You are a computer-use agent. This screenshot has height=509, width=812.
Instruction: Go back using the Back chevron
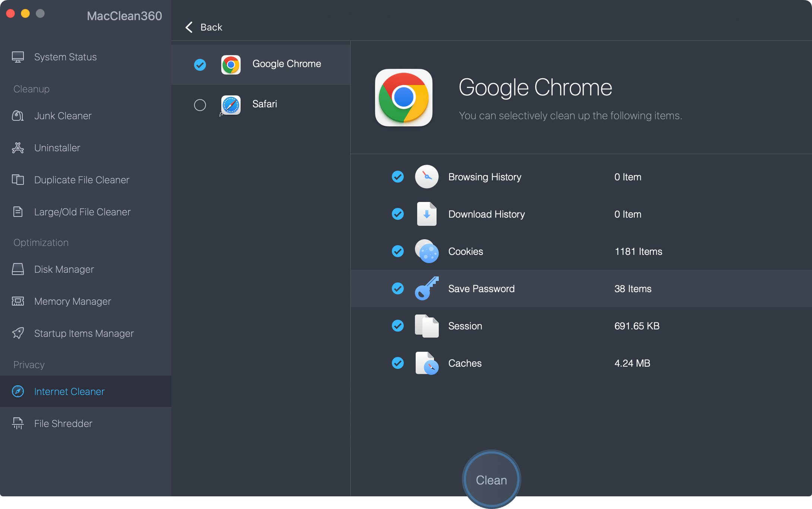click(189, 27)
